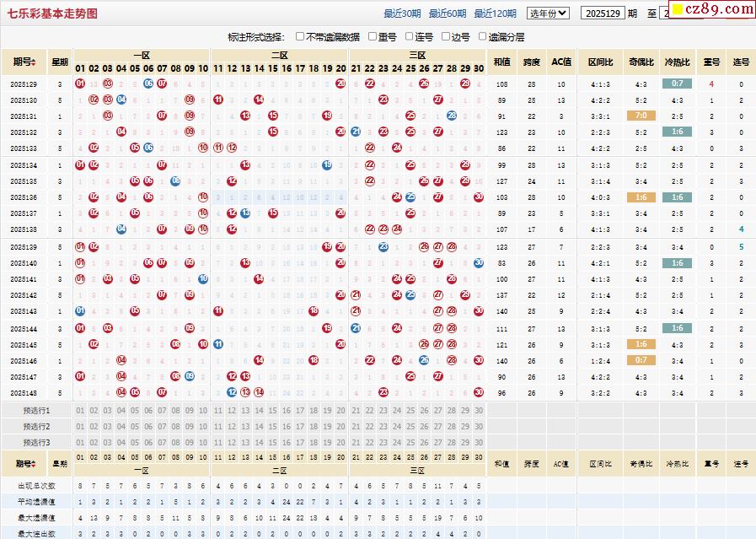Screen dimensions: 756x539
Task: Enable the 边号 checkbox
Action: point(446,36)
